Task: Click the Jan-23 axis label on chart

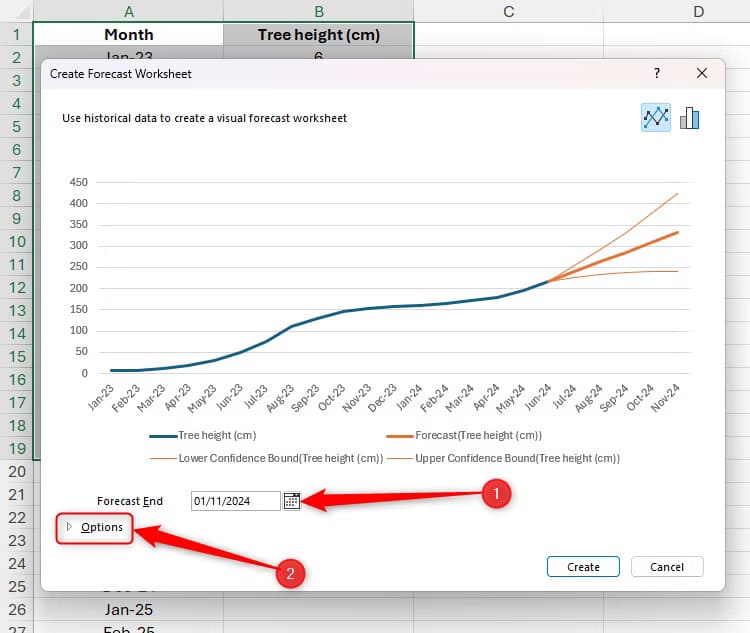Action: (x=101, y=397)
